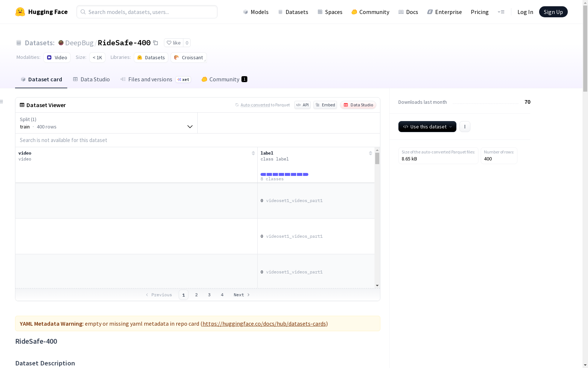Select the size tag < 1K

tap(97, 57)
